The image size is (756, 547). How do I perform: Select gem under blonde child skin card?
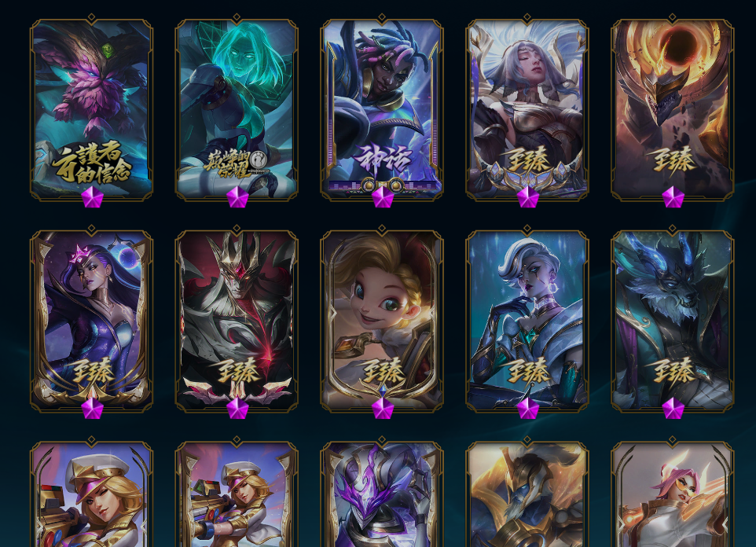pos(383,408)
